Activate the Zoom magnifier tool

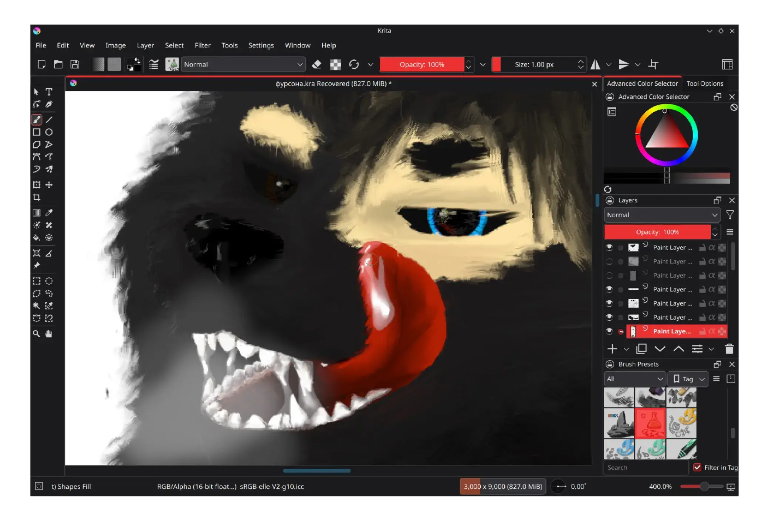[37, 334]
